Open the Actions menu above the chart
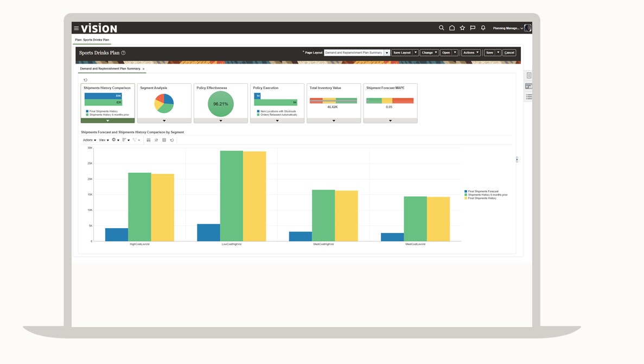644x364 pixels. click(88, 140)
